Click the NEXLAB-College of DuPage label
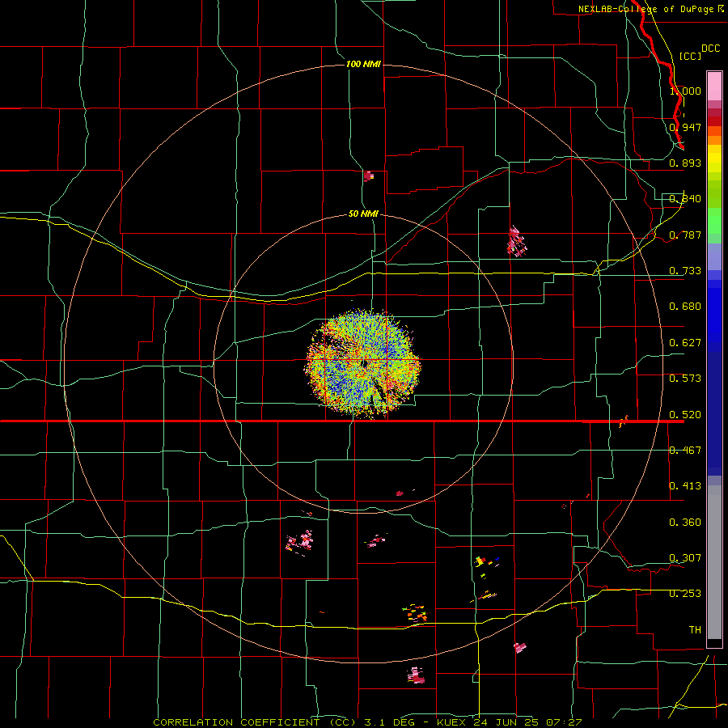The width and height of the screenshot is (728, 728). click(x=650, y=9)
